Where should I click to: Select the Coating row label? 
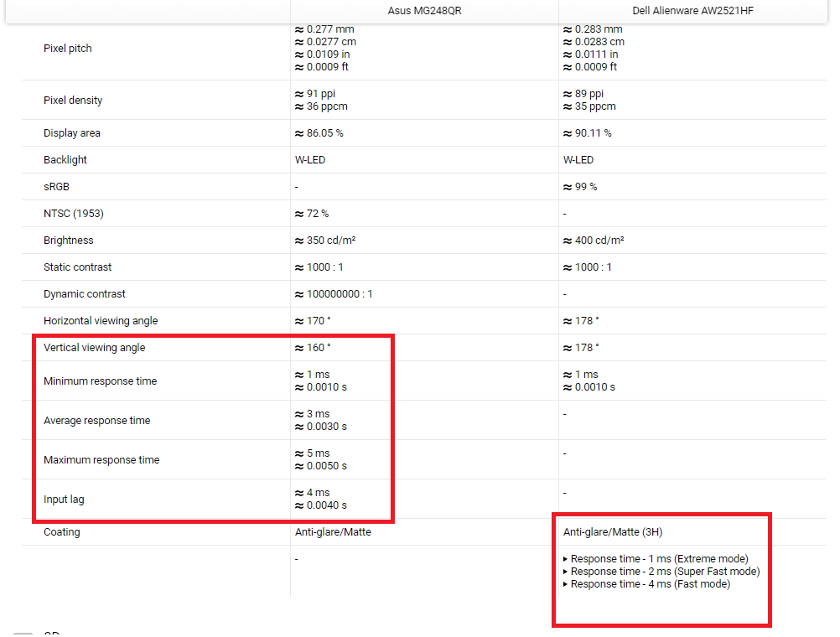tap(61, 532)
